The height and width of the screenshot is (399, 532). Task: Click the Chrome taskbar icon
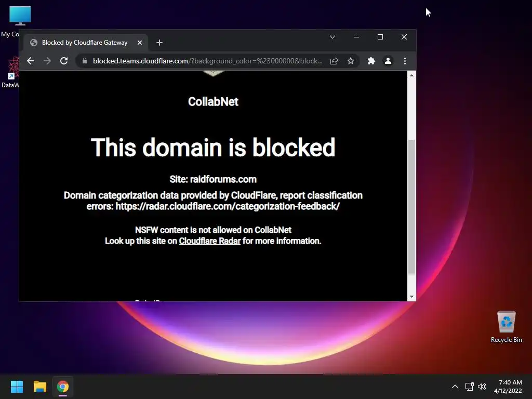63,387
